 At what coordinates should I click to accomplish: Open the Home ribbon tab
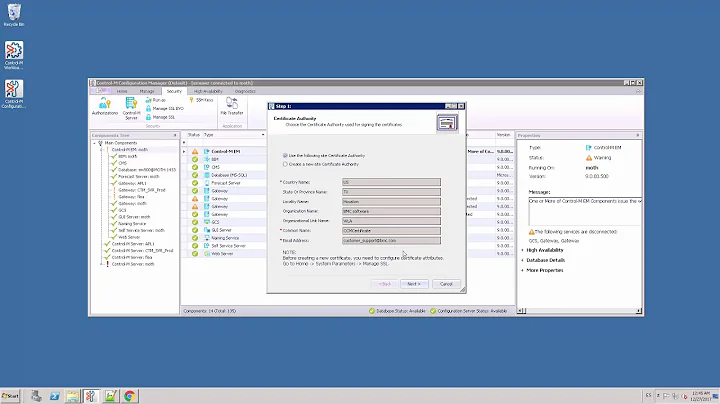click(122, 91)
